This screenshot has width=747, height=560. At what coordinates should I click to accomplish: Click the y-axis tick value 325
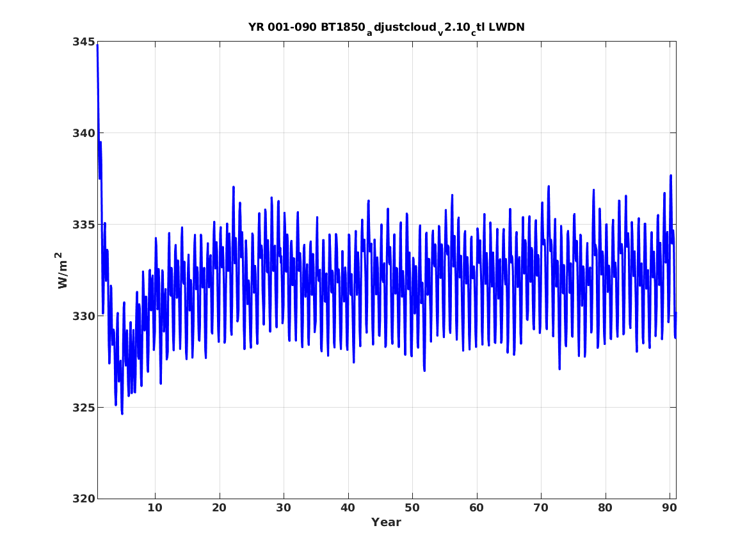(84, 407)
